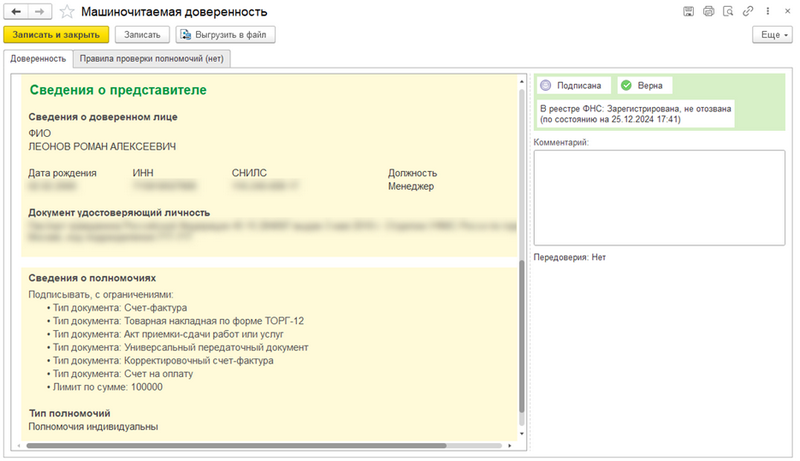The width and height of the screenshot is (800, 461).
Task: Click the green 'Верна' validity status
Action: click(x=643, y=86)
